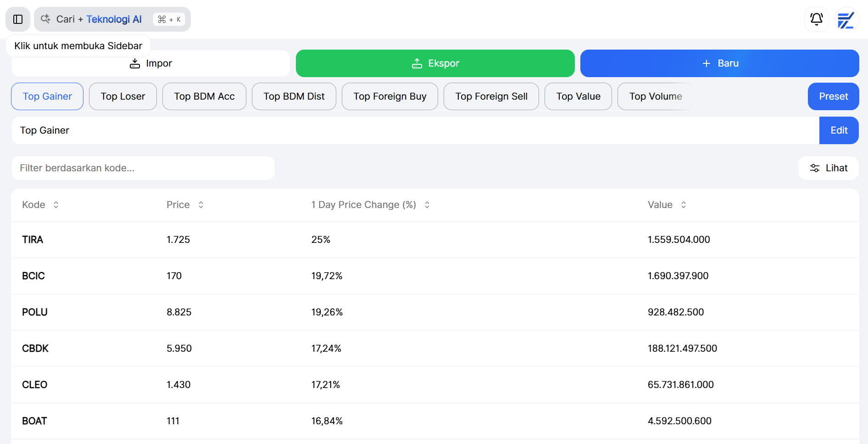Sort by Value column arrows
The width and height of the screenshot is (868, 444).
tap(683, 205)
